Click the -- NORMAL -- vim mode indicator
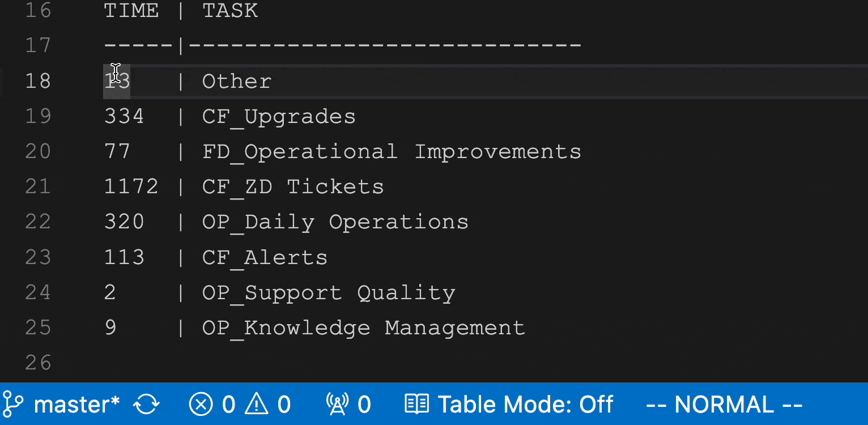 (x=724, y=405)
